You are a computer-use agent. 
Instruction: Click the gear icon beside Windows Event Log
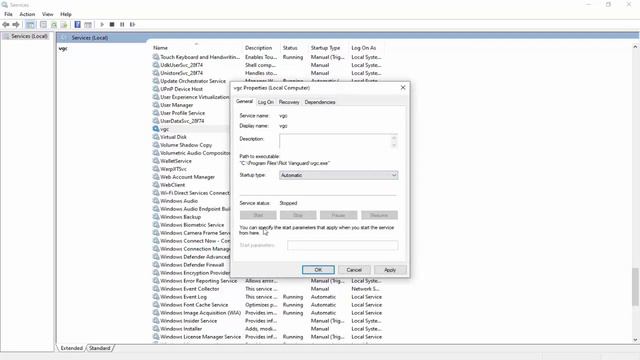[x=156, y=297]
